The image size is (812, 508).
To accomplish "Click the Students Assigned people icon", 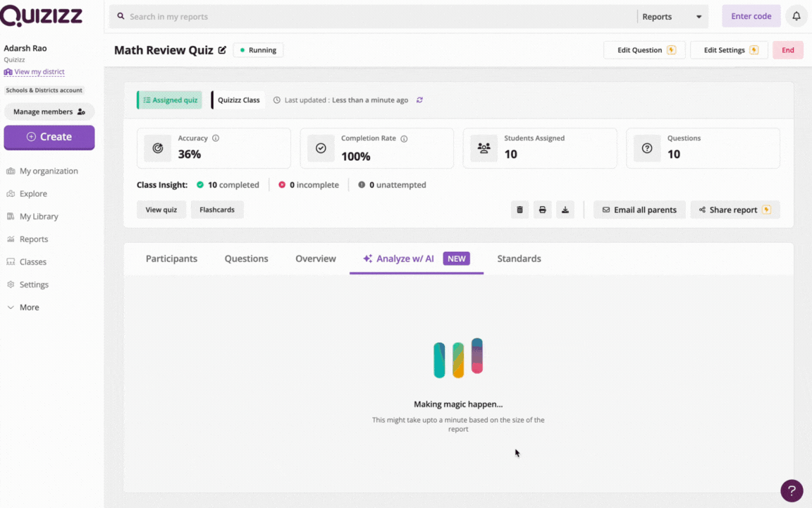I will click(x=484, y=148).
